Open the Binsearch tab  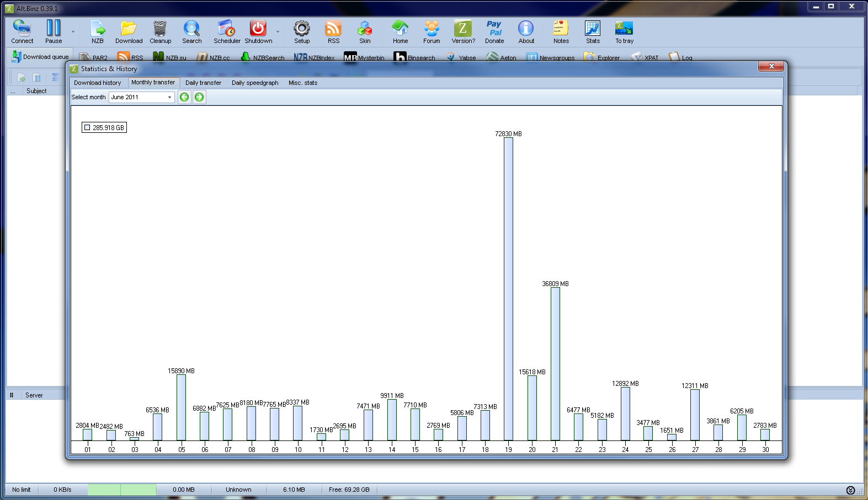click(414, 57)
